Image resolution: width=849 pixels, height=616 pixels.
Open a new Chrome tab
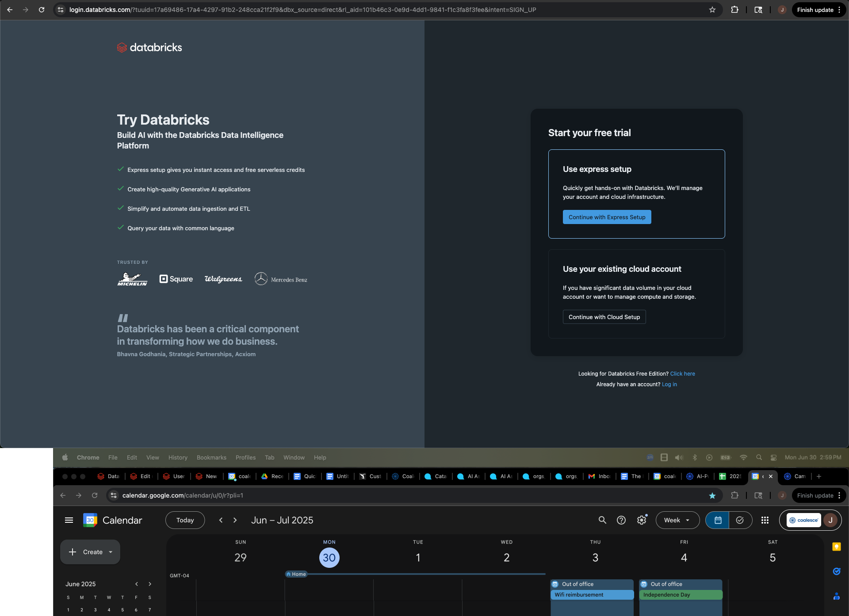point(819,476)
